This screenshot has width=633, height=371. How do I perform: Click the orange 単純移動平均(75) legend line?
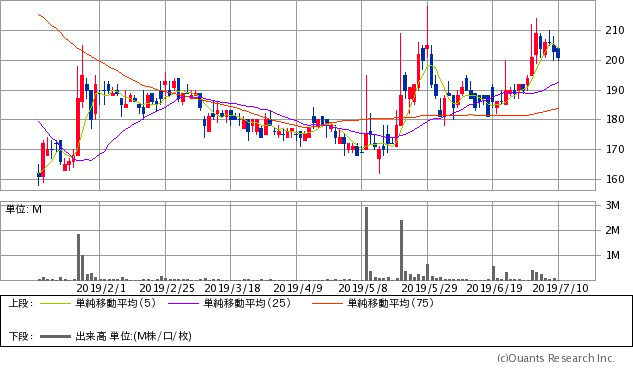(x=327, y=303)
